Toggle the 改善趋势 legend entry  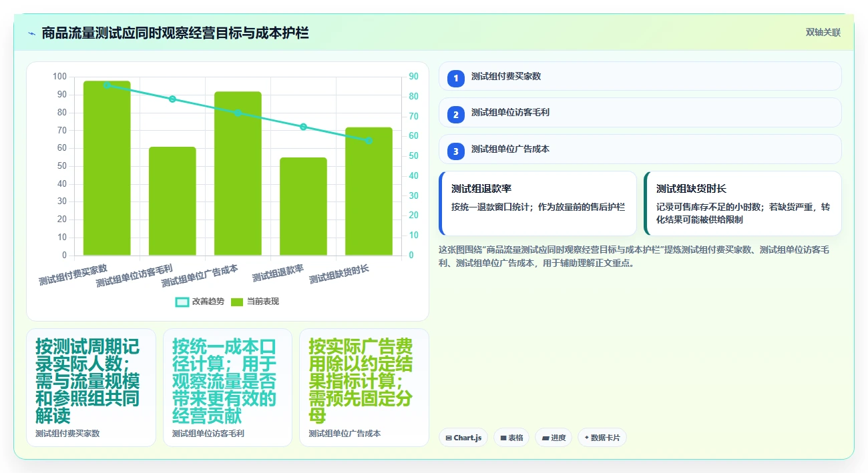click(x=200, y=302)
